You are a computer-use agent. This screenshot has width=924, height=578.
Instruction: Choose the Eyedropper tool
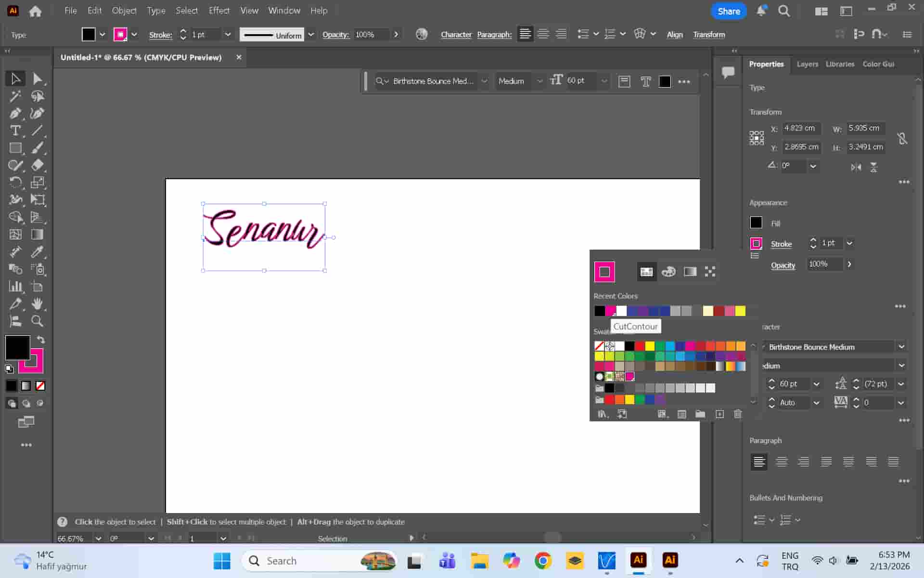[38, 252]
